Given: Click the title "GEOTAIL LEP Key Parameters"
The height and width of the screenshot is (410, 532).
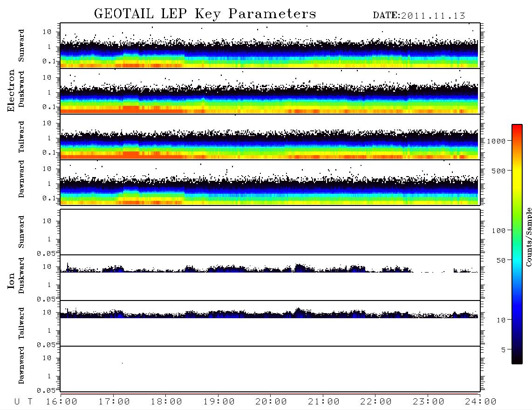Looking at the screenshot, I should (205, 14).
